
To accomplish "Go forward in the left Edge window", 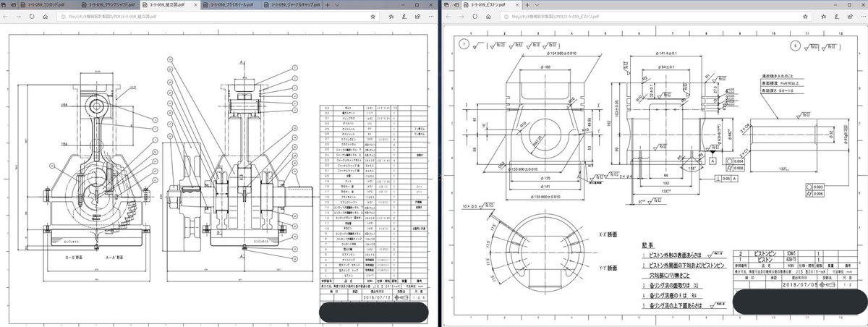I will click(x=19, y=16).
